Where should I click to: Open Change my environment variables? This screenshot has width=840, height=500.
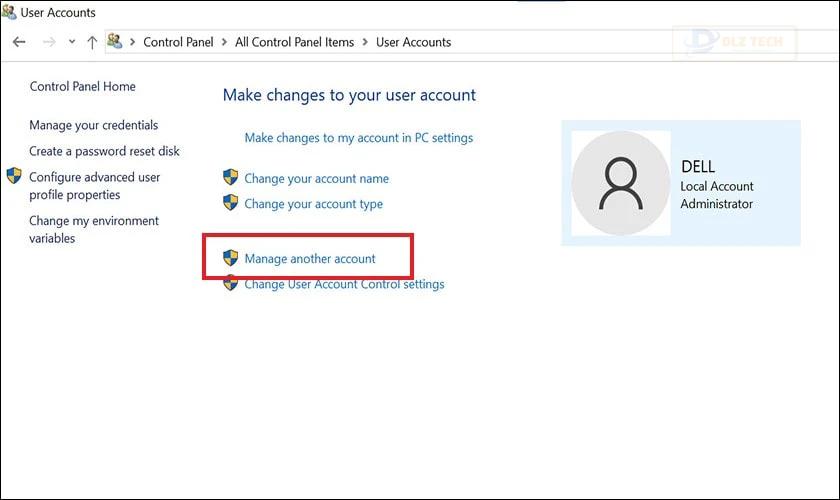(x=94, y=229)
